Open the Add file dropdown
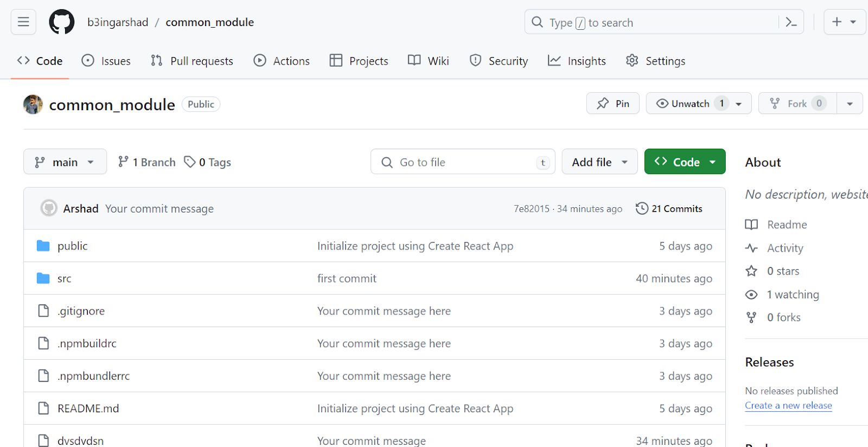This screenshot has width=868, height=447. (599, 162)
